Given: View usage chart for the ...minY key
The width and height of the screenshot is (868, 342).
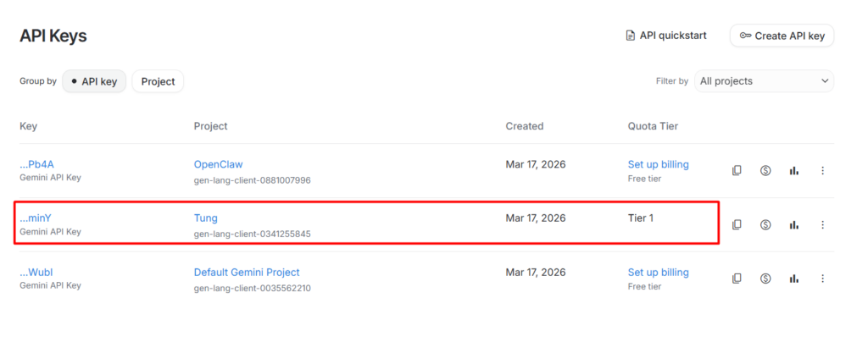Looking at the screenshot, I should [794, 224].
